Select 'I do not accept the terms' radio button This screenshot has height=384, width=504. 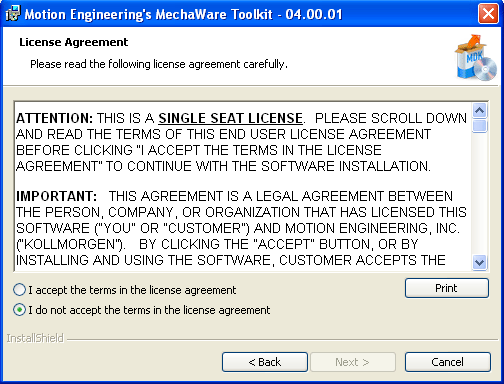click(19, 310)
